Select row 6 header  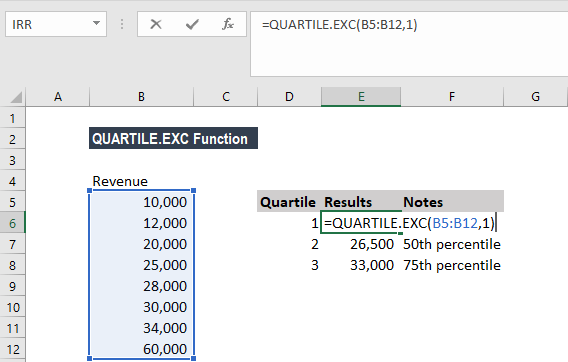point(13,223)
